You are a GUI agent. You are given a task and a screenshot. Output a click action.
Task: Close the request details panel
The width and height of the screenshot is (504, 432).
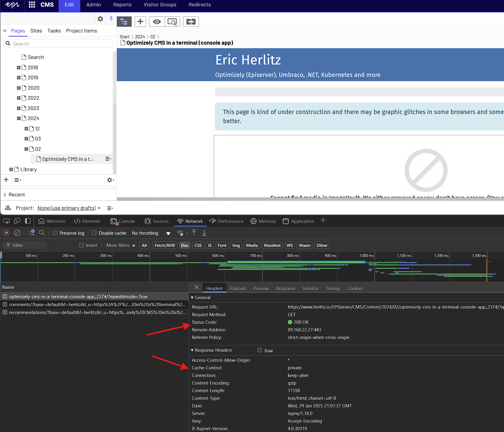coord(196,287)
